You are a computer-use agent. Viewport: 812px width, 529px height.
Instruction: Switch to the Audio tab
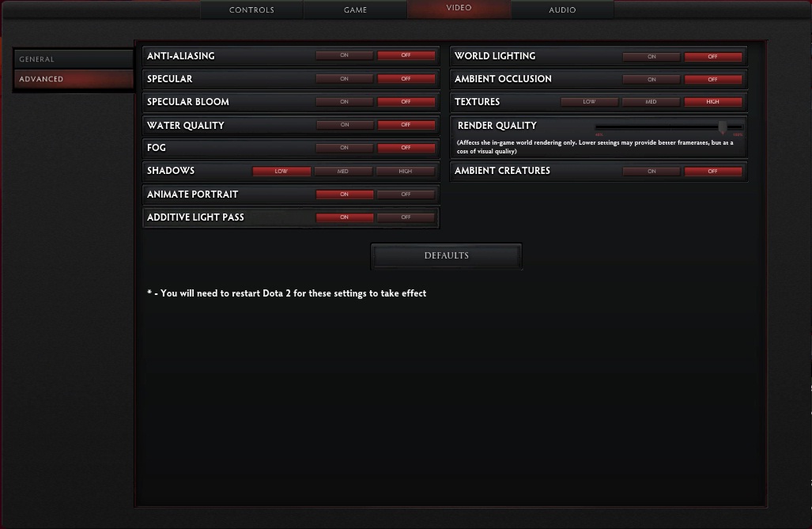click(562, 9)
